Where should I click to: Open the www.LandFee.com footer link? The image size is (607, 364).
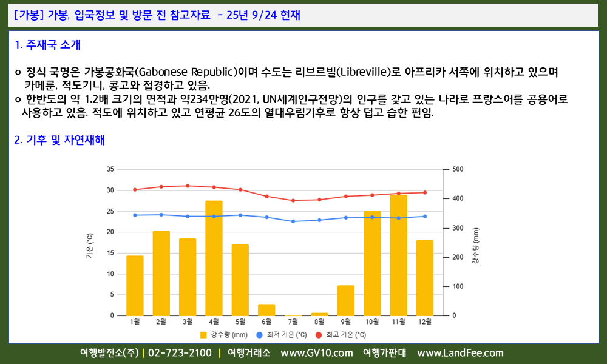[460, 353]
